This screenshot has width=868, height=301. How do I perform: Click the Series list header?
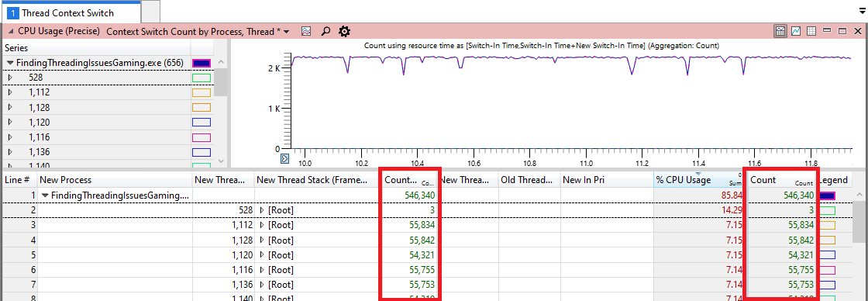[x=96, y=48]
